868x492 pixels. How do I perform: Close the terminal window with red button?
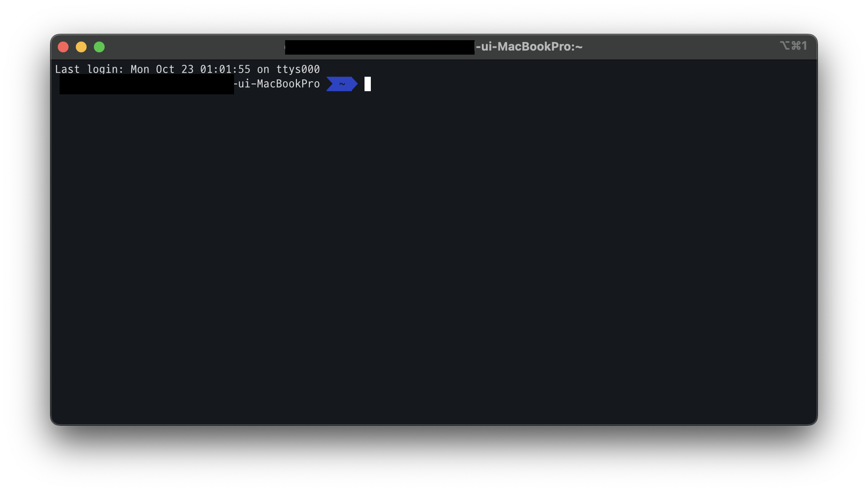point(63,47)
